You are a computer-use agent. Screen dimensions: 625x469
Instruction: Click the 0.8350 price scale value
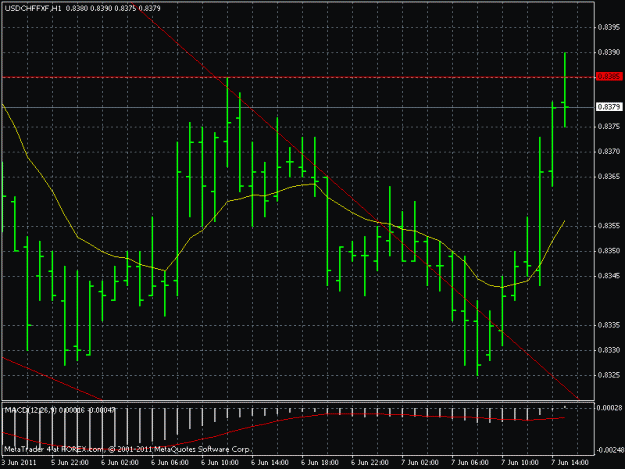click(609, 251)
